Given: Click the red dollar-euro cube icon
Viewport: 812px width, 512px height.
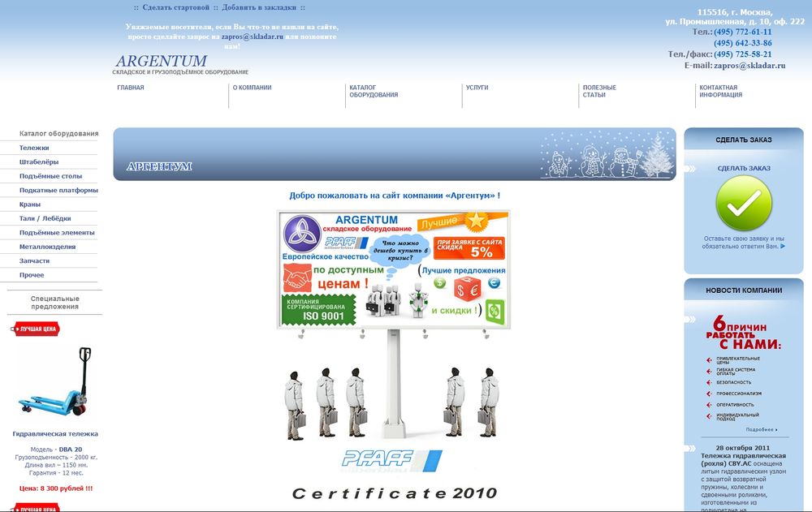Looking at the screenshot, I should 467,289.
